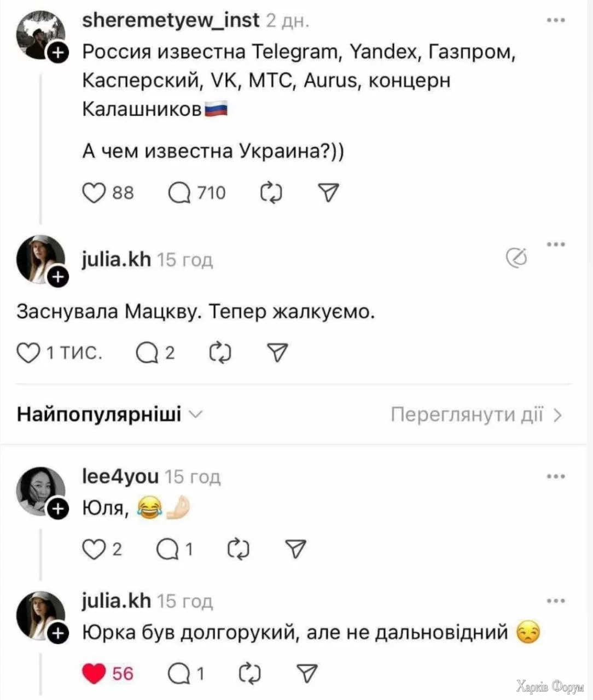Image resolution: width=593 pixels, height=700 pixels.
Task: Open options menu on julia.kh's Юрка comment
Action: click(556, 601)
